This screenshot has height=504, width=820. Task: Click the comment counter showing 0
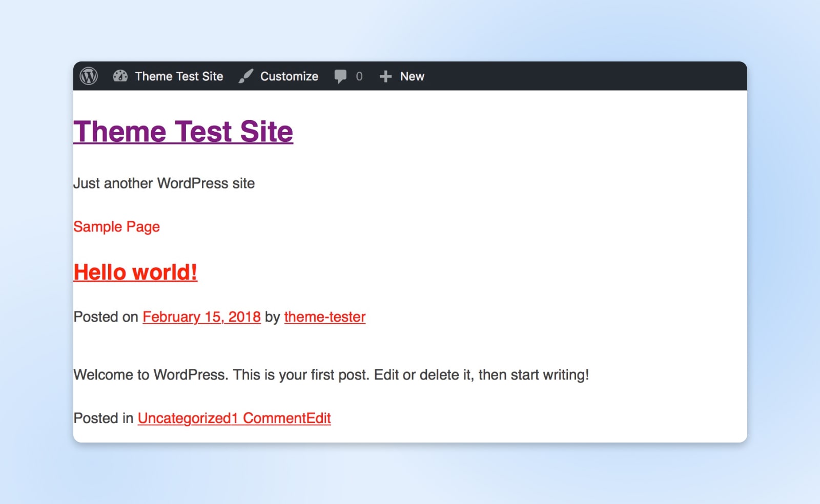coord(359,76)
